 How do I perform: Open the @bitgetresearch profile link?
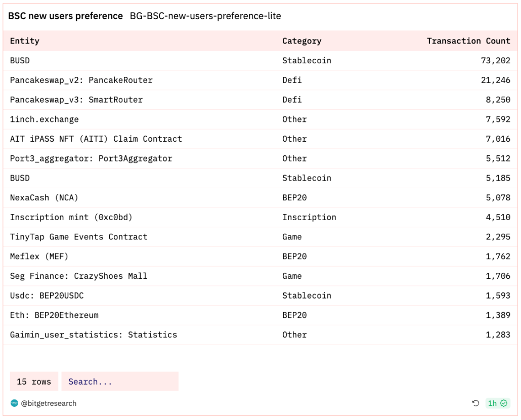[49, 403]
